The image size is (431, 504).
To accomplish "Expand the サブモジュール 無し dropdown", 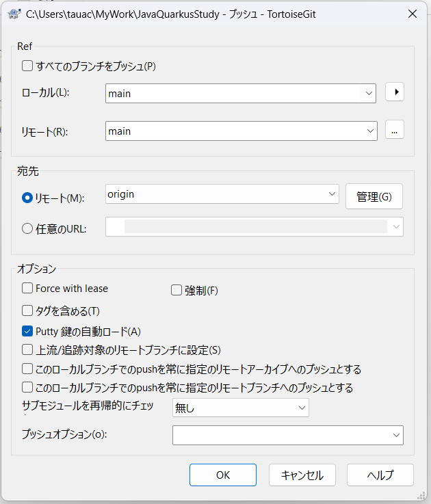I will 302,408.
